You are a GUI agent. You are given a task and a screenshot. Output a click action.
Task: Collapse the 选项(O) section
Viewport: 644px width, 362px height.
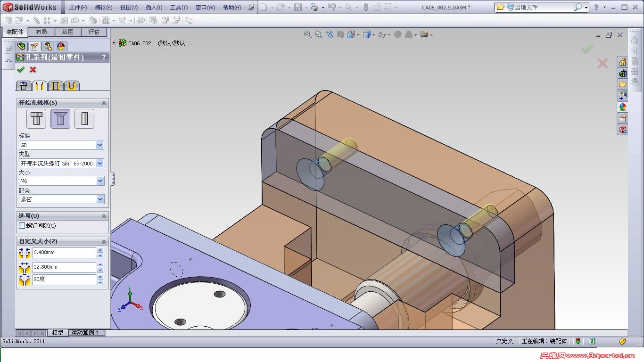click(104, 216)
